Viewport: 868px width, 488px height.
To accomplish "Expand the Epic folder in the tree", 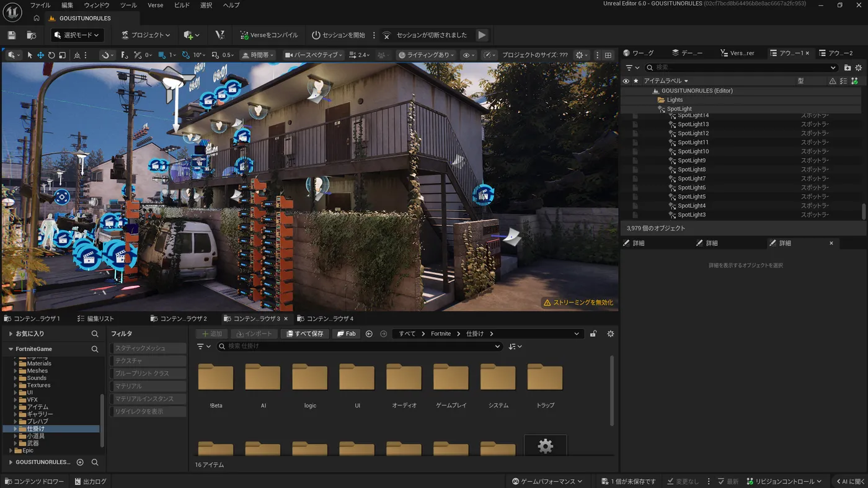I will [x=11, y=451].
